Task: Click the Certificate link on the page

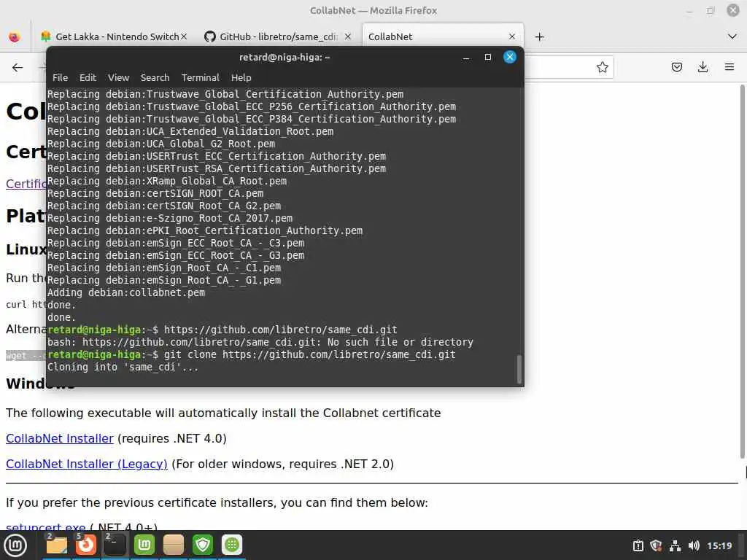Action: [x=26, y=184]
